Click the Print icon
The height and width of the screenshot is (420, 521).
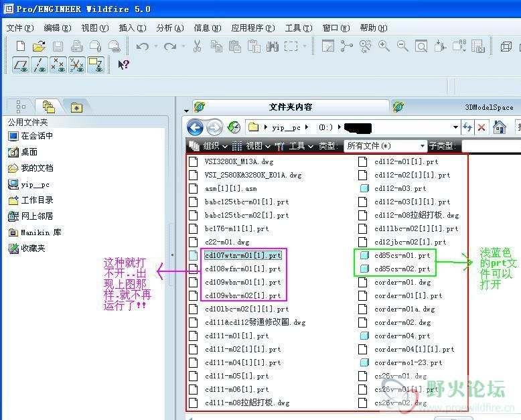[x=77, y=46]
